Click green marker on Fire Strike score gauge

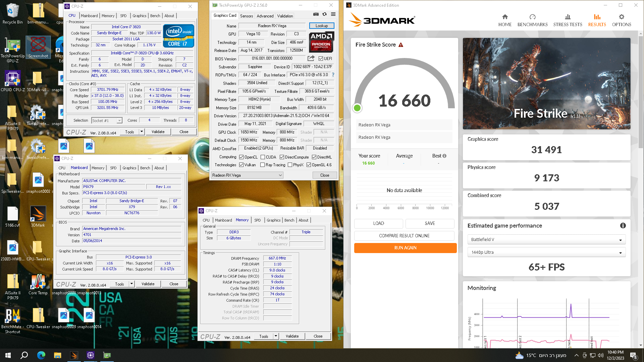[357, 108]
